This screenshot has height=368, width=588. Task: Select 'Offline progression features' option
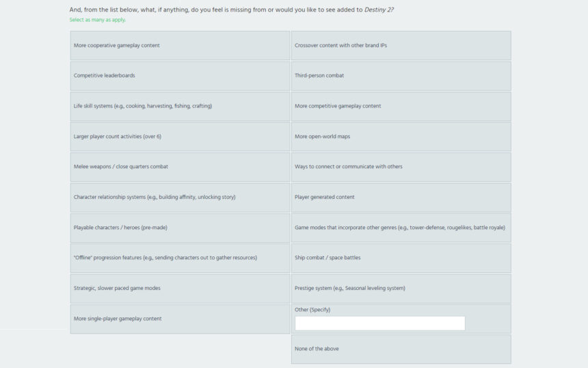pyautogui.click(x=180, y=258)
